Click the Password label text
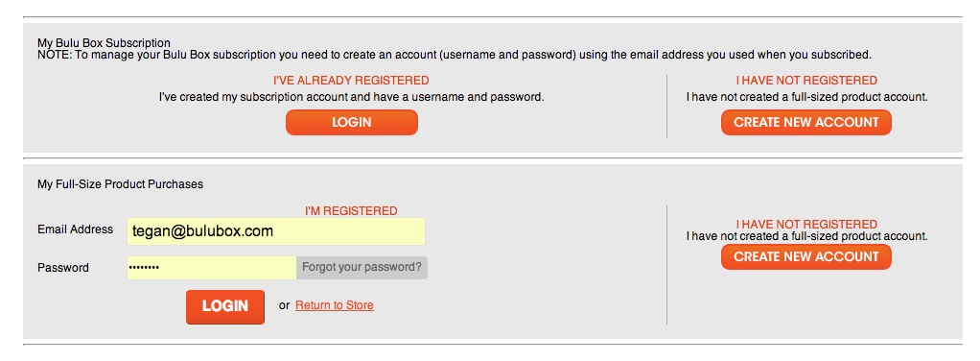980x361 pixels. [63, 268]
